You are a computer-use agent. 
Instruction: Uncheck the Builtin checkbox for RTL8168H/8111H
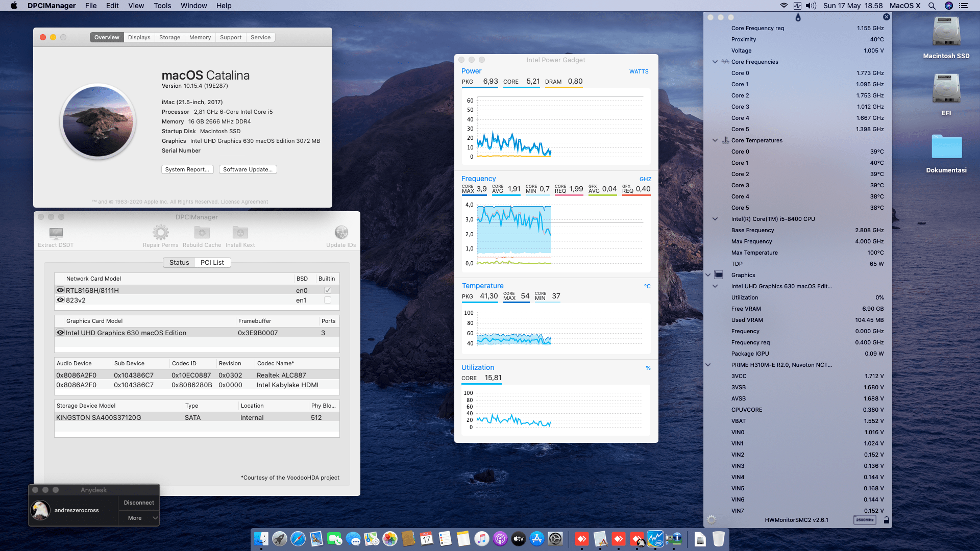pos(328,290)
